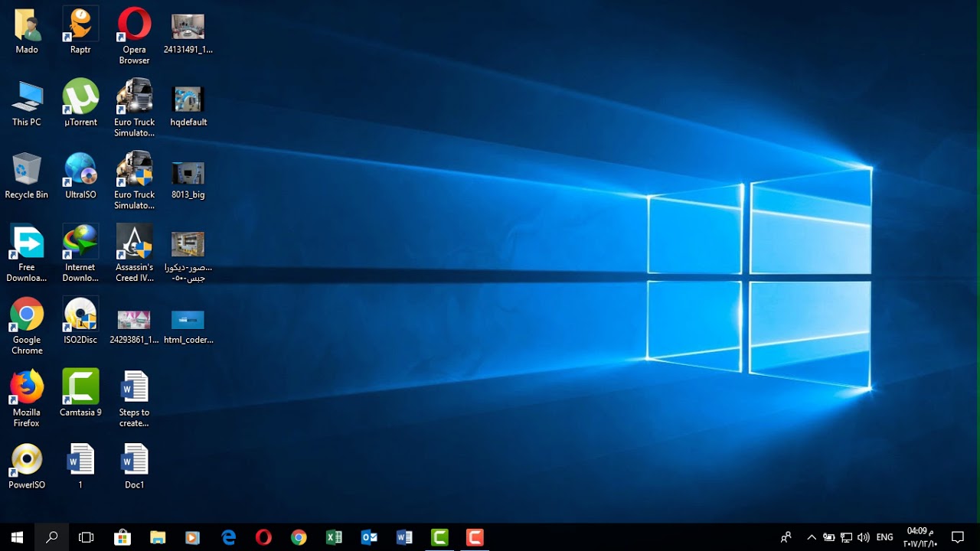Launch ISO2Disc desktop shortcut
The width and height of the screenshot is (980, 551).
point(80,315)
